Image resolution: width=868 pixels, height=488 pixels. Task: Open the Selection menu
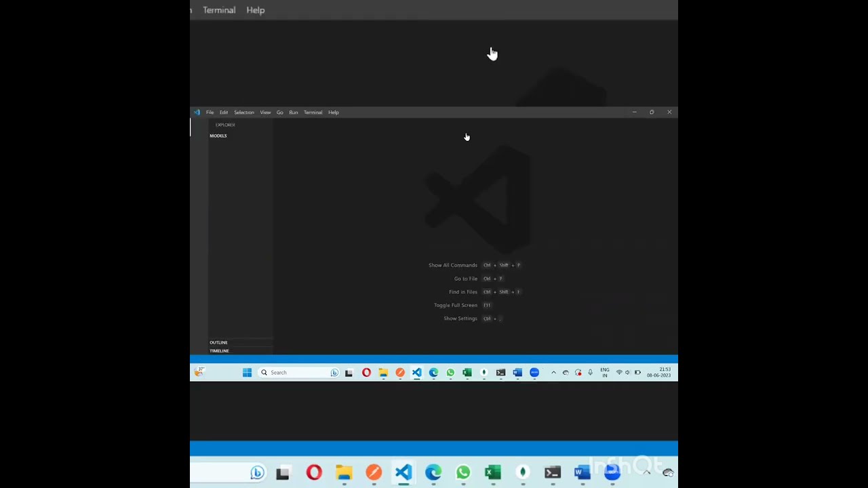pyautogui.click(x=244, y=113)
